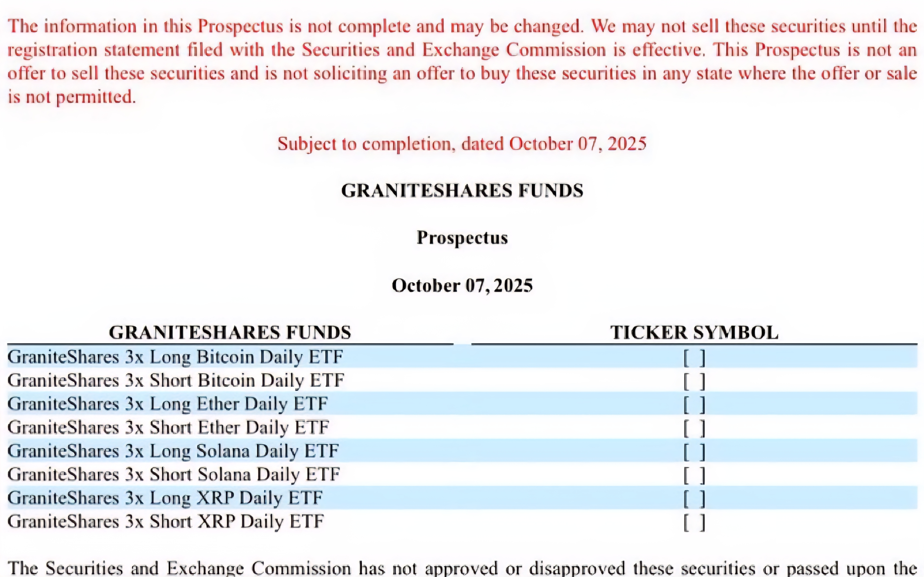Select GraniteShares 3x Short Bitcoin Daily ETF name
Screen dimensions: 924x577
176,380
